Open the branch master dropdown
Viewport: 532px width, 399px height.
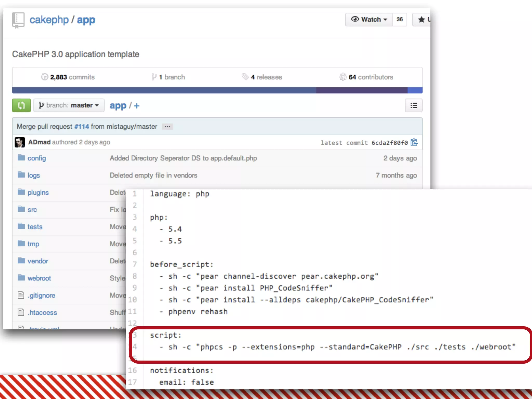69,105
